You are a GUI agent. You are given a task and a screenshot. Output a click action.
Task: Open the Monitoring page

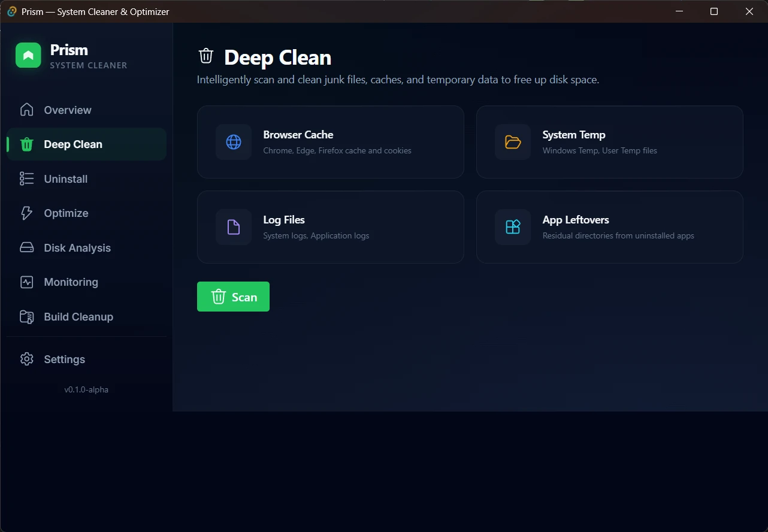pos(86,282)
